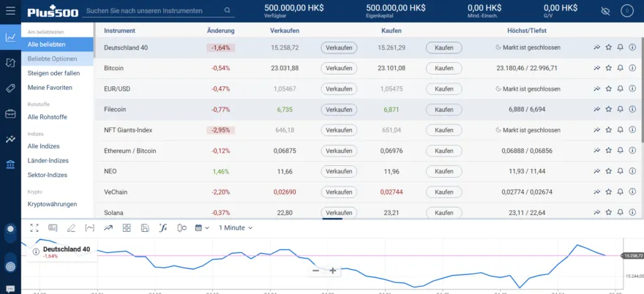Viewport: 644px width, 294px height.
Task: Click Verkaufen button for NEO
Action: 339,171
